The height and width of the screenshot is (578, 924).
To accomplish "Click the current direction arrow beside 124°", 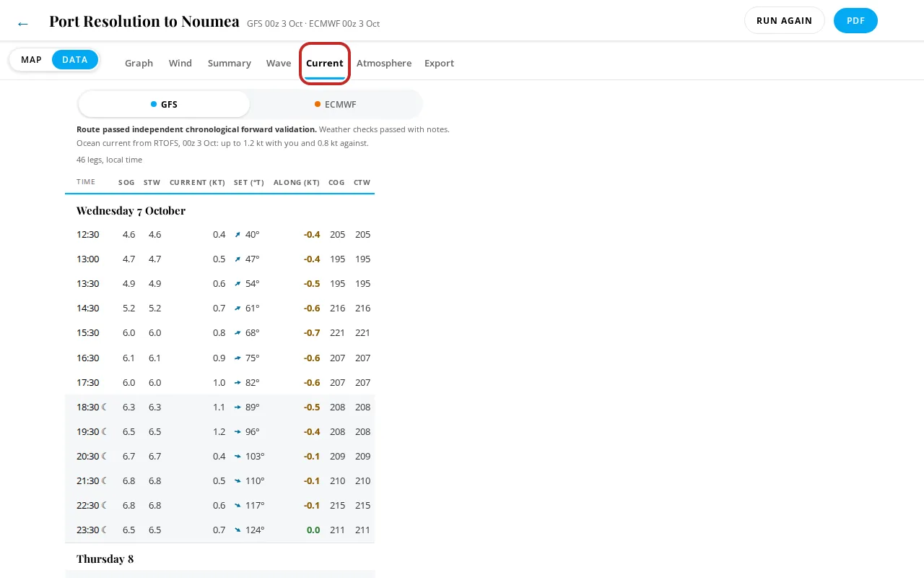I will point(237,530).
